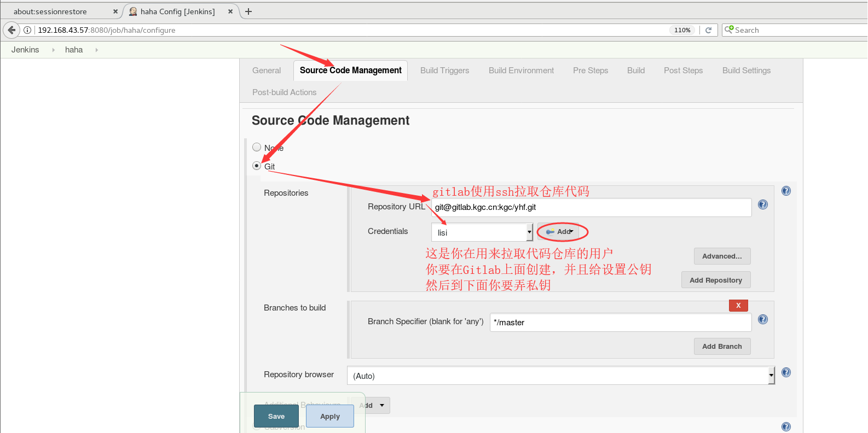Open the Add credentials dropdown button
The width and height of the screenshot is (868, 433).
[559, 232]
